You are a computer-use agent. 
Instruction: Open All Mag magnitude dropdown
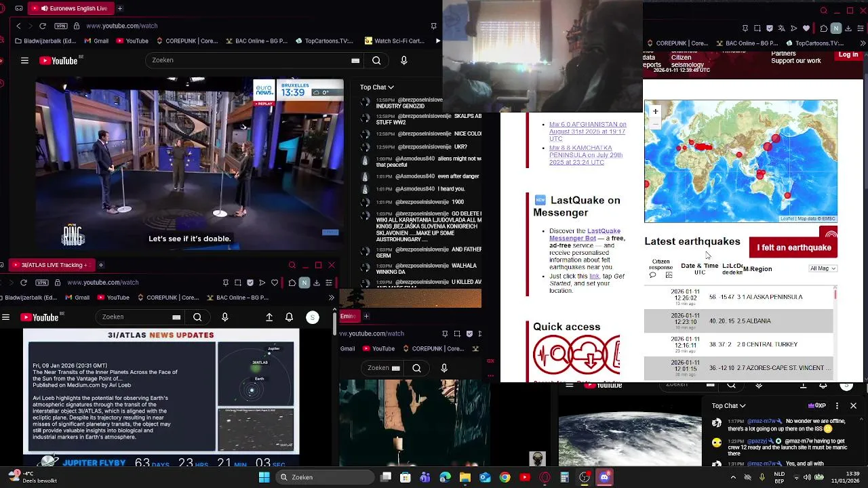823,268
